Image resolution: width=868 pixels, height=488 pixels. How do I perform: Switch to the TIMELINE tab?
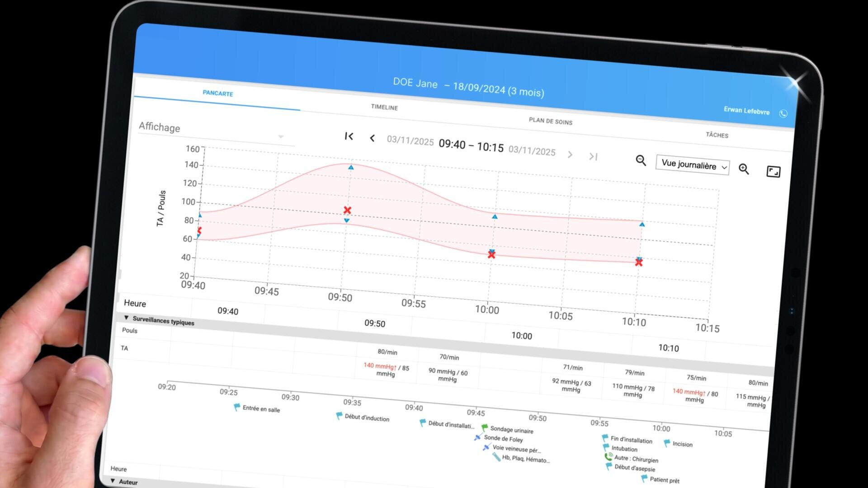[x=384, y=107]
